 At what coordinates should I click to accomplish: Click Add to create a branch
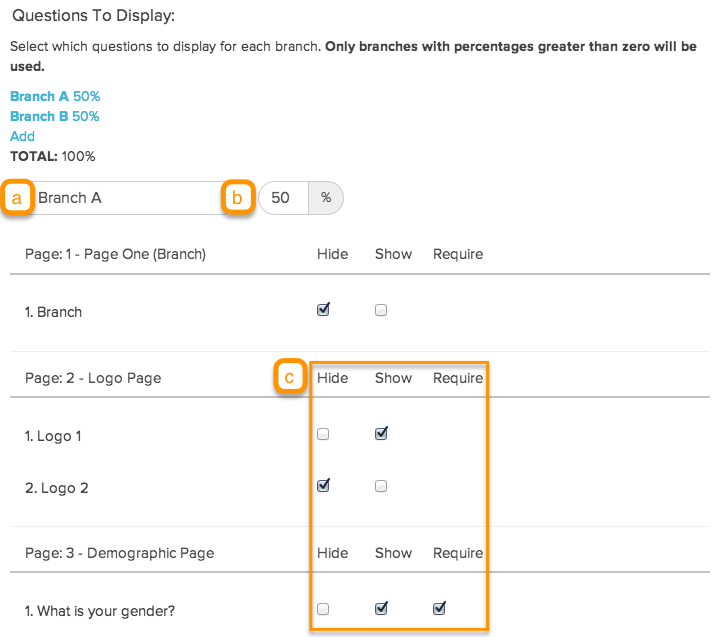tap(22, 136)
